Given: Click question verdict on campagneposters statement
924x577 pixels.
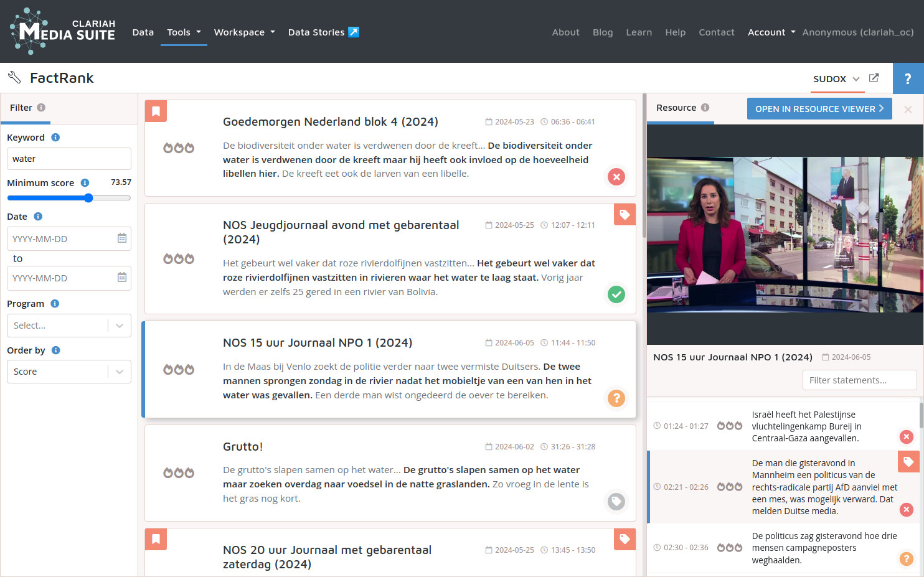Looking at the screenshot, I should tap(907, 559).
